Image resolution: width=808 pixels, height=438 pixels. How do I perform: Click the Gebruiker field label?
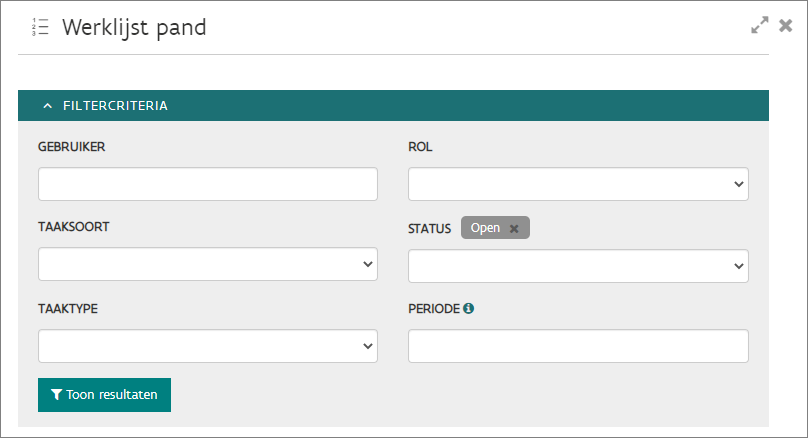[x=72, y=147]
